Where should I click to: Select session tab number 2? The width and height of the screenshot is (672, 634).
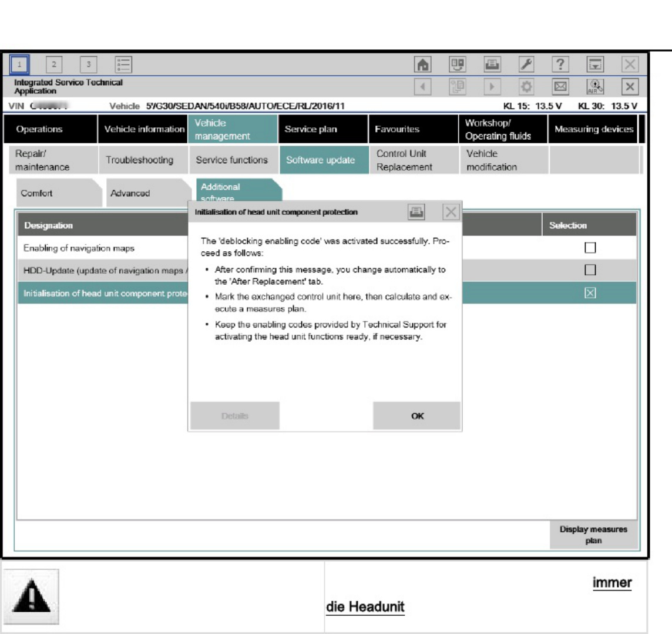click(x=54, y=65)
